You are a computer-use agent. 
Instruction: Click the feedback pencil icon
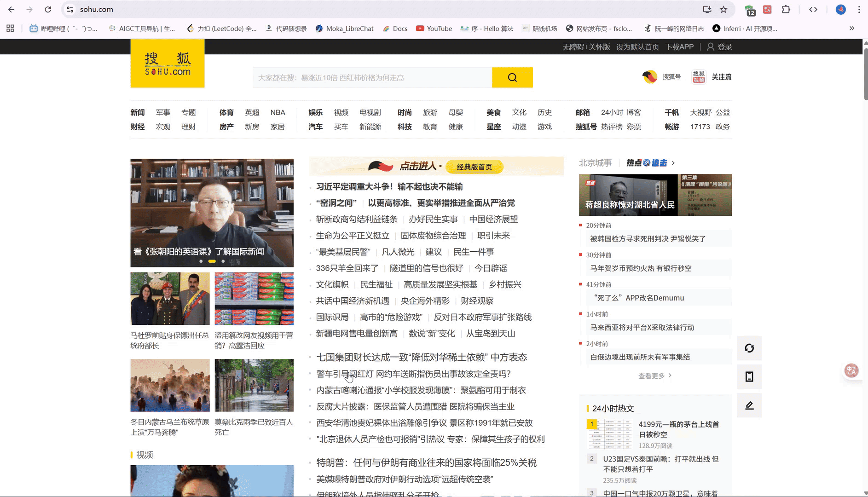[749, 405]
